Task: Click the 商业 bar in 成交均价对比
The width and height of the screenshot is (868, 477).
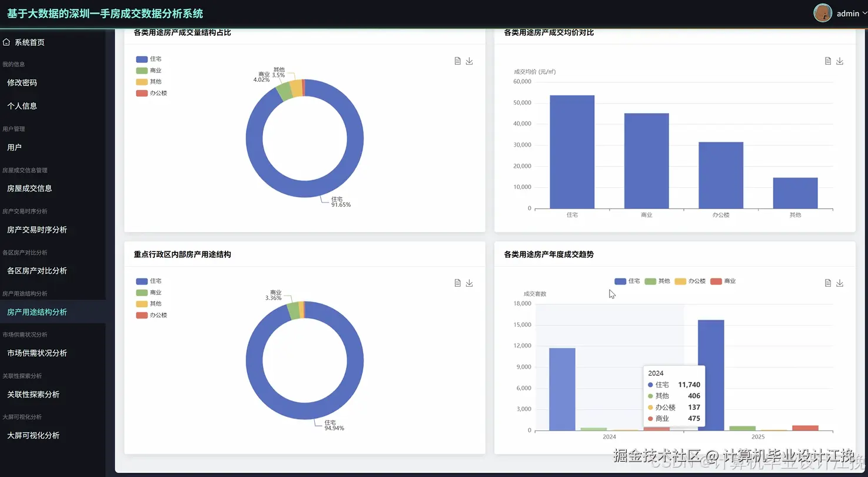Action: [x=646, y=161]
